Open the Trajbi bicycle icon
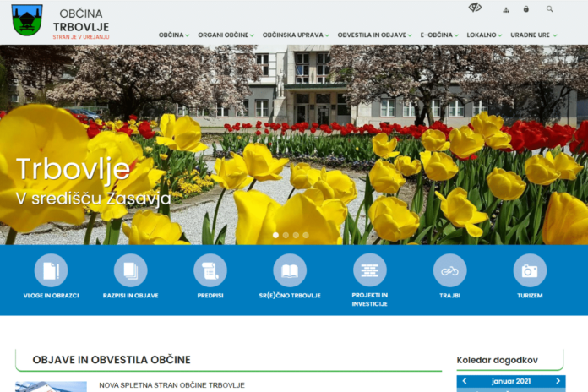Viewport: 588px width, 392px height. (450, 270)
